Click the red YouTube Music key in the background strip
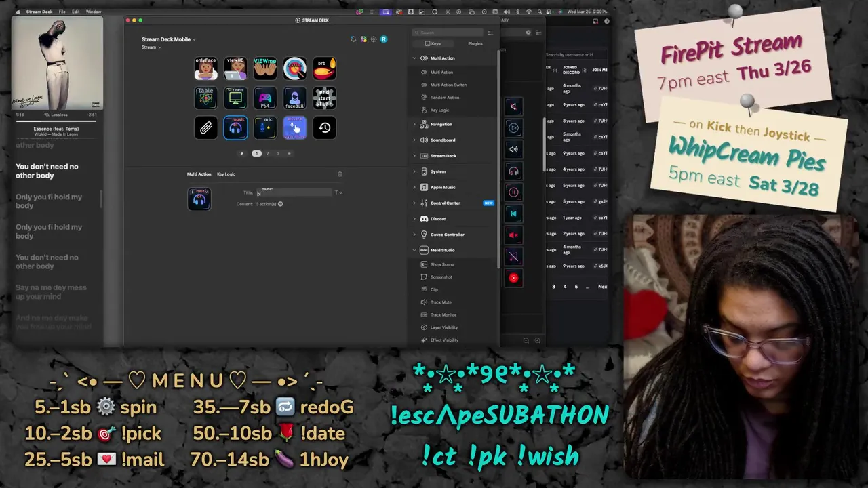The image size is (868, 488). coord(513,278)
